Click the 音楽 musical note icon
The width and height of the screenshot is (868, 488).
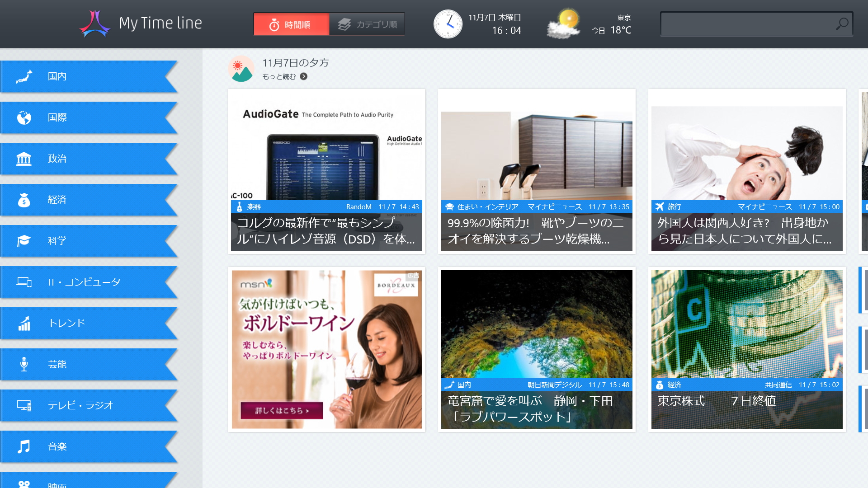[24, 446]
